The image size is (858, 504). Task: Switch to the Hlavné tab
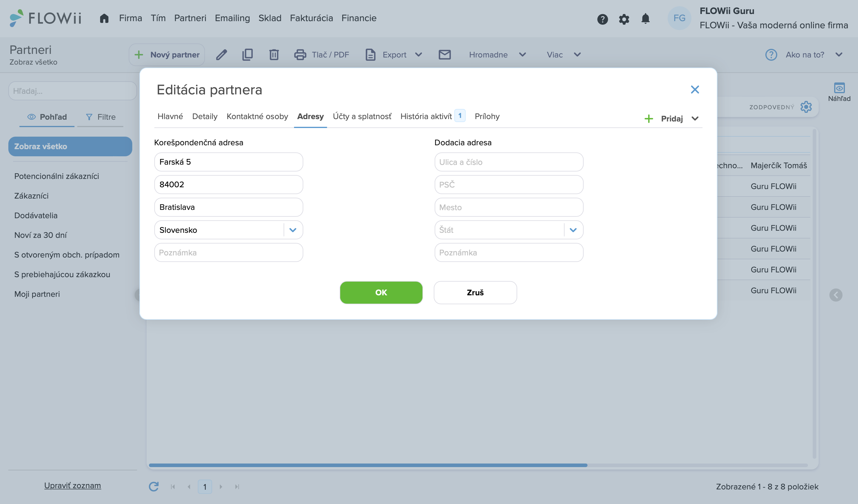click(170, 116)
